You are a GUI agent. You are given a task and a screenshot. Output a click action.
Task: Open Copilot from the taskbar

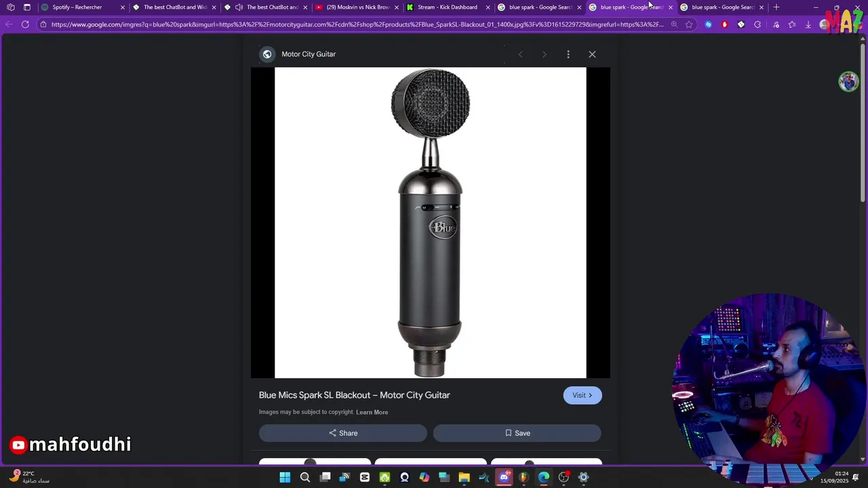coord(425,477)
